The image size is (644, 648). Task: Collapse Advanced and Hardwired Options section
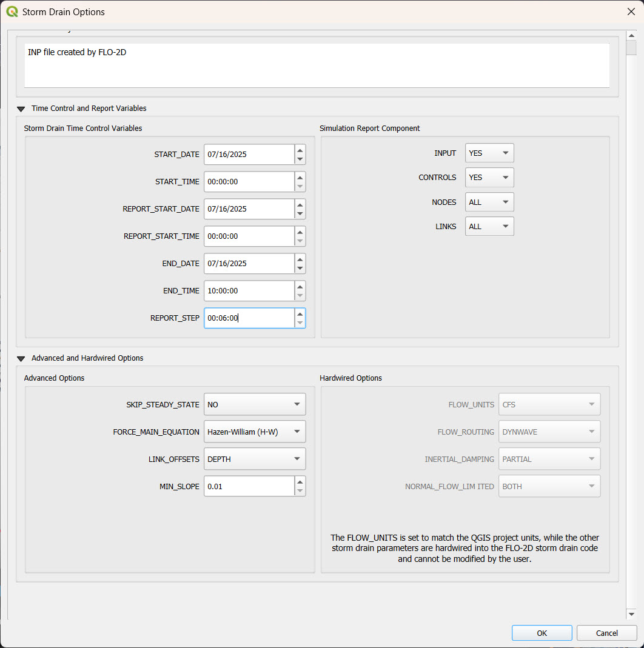[21, 358]
